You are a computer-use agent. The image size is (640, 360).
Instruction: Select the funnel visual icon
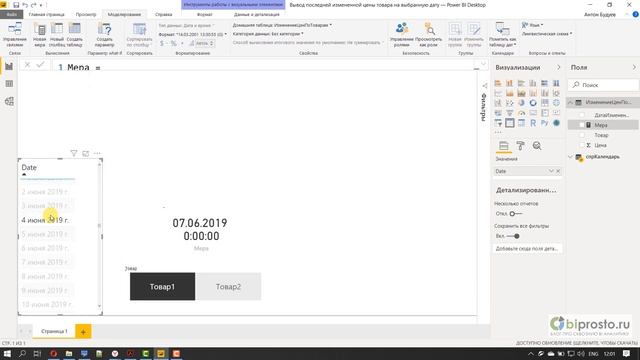point(510,113)
